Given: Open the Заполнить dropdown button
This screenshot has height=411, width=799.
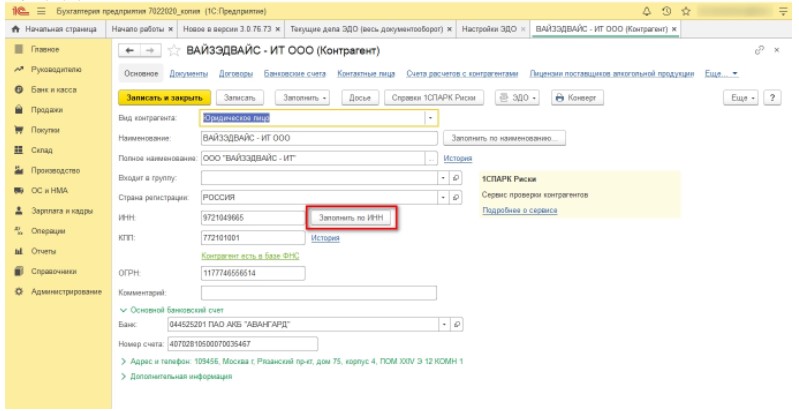Looking at the screenshot, I should 303,98.
